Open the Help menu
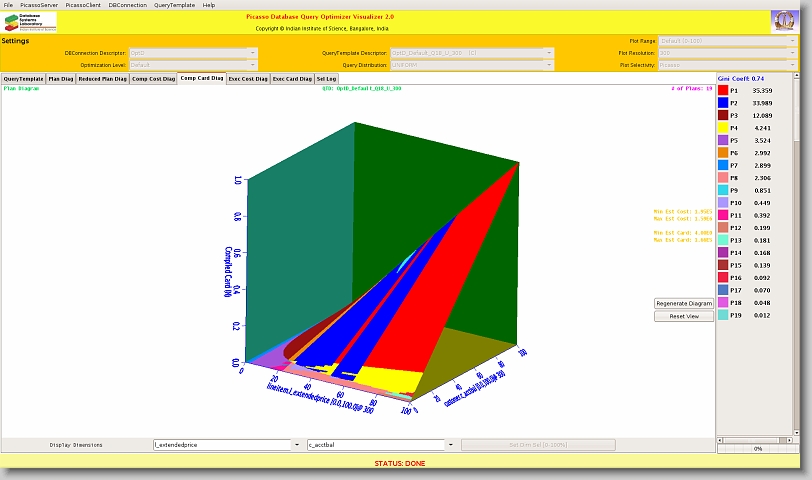Image resolution: width=812 pixels, height=480 pixels. [x=209, y=5]
